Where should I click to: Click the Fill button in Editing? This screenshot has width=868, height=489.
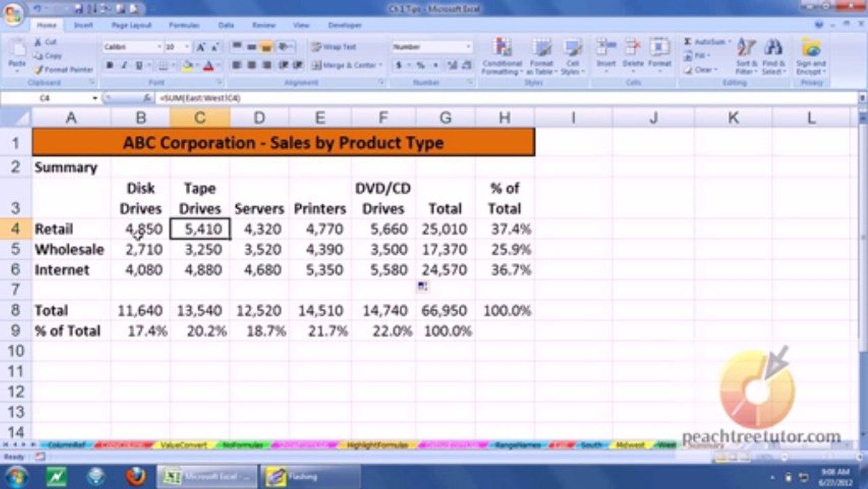(697, 56)
